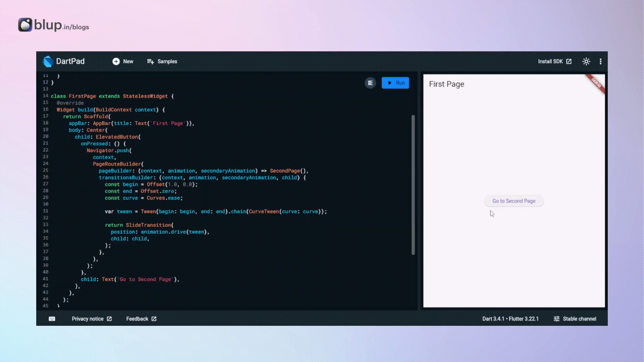Image resolution: width=644 pixels, height=362 pixels.
Task: Click the code editor vertical scrollbar
Action: 413,184
